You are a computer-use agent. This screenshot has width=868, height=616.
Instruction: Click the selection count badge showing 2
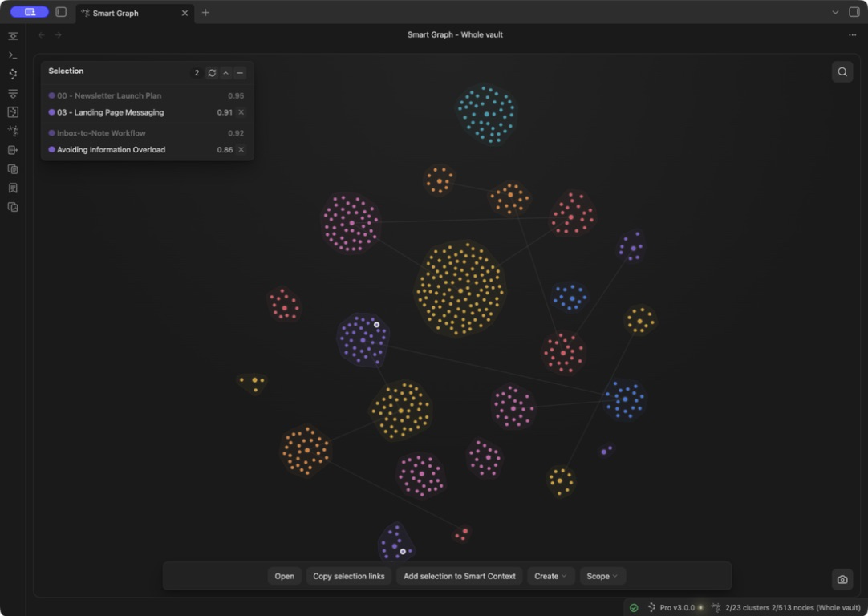(197, 72)
